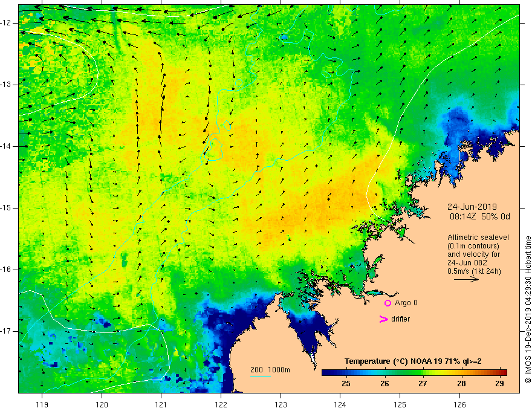Click the colorbar value 29
Viewport: 532px width, 411px height.
click(499, 384)
